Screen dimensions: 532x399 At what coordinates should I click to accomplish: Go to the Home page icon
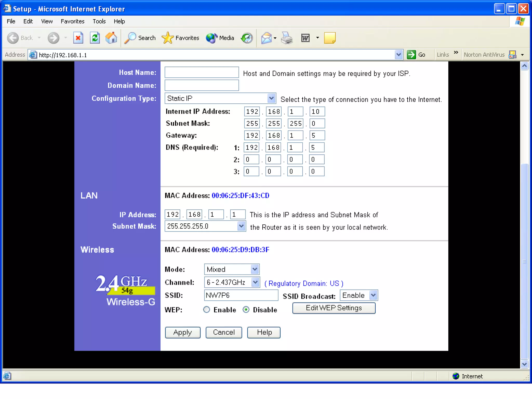pos(111,38)
